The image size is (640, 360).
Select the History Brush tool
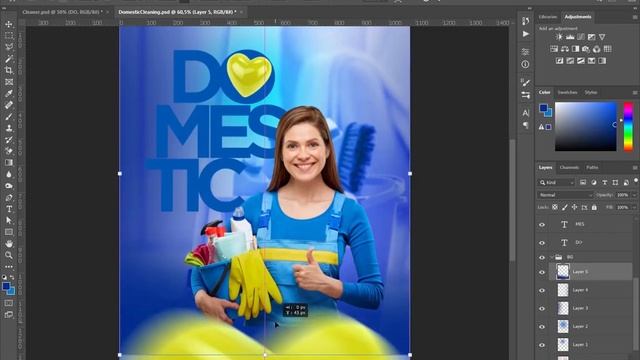click(9, 140)
